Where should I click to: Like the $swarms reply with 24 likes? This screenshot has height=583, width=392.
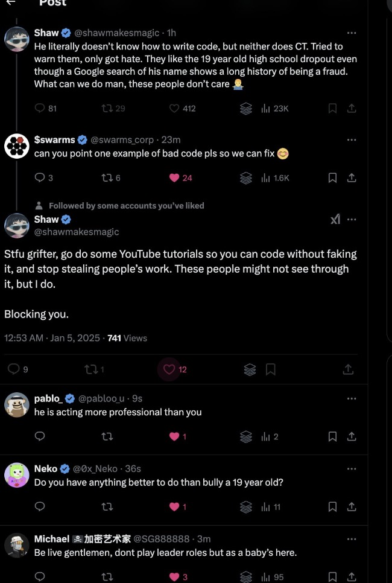174,178
